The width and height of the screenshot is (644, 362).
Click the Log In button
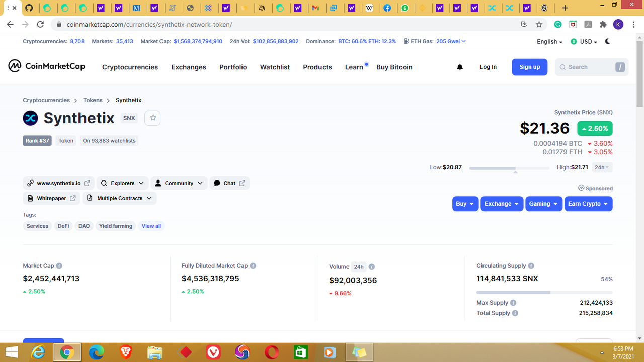tap(488, 67)
